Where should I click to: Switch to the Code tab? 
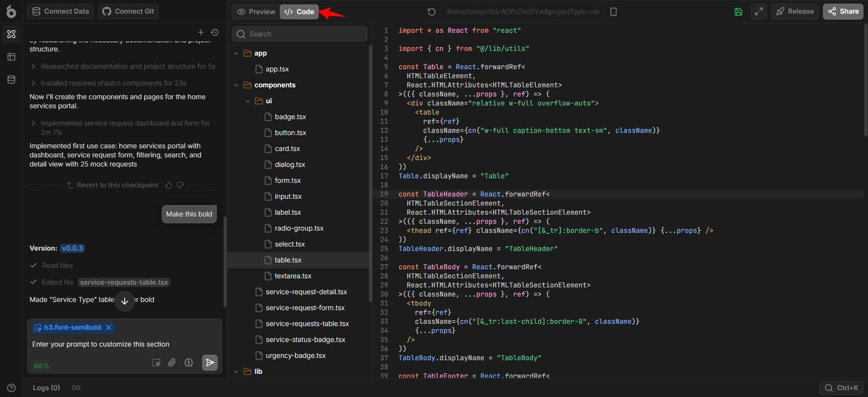tap(299, 12)
